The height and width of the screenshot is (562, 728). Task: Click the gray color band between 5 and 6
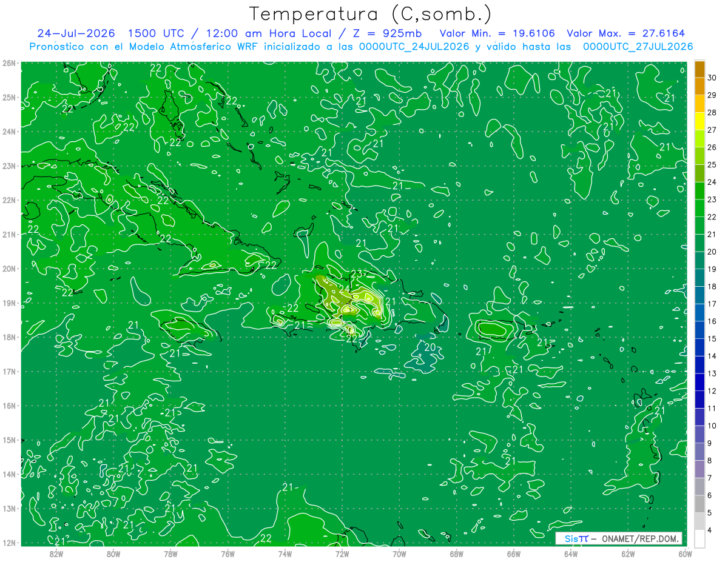[x=699, y=504]
